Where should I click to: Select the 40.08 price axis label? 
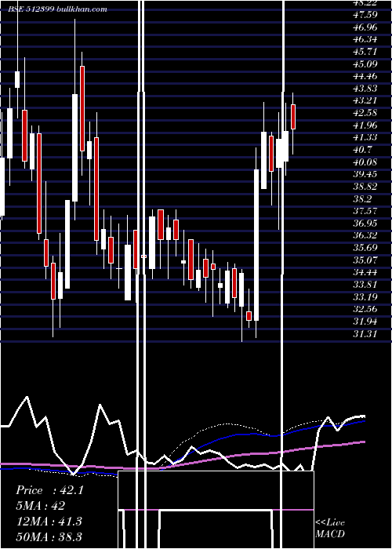tap(365, 162)
